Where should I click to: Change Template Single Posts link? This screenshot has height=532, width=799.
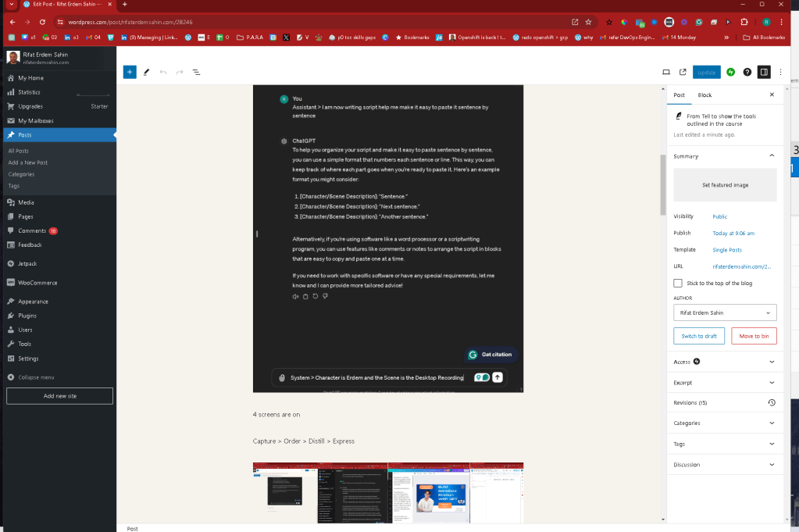(x=727, y=250)
